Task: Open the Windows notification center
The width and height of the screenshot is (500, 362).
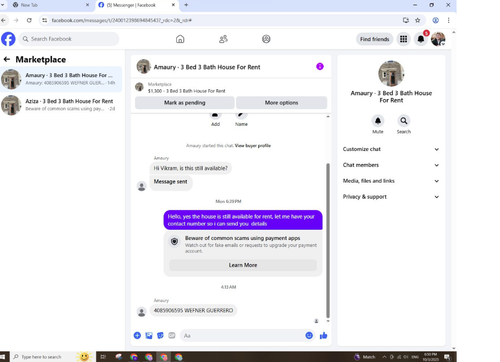Action: [x=447, y=357]
